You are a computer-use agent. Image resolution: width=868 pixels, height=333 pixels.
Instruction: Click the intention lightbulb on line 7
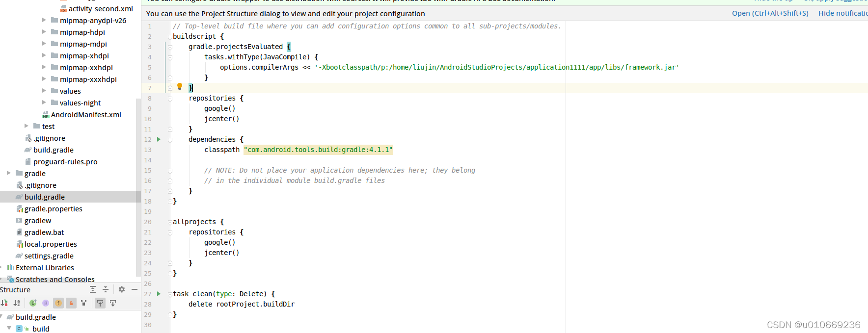[180, 86]
